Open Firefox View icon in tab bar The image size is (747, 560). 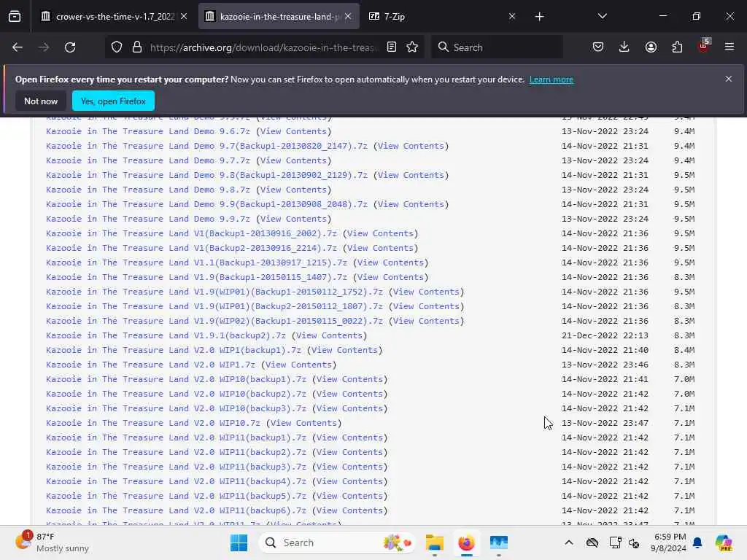click(x=15, y=17)
